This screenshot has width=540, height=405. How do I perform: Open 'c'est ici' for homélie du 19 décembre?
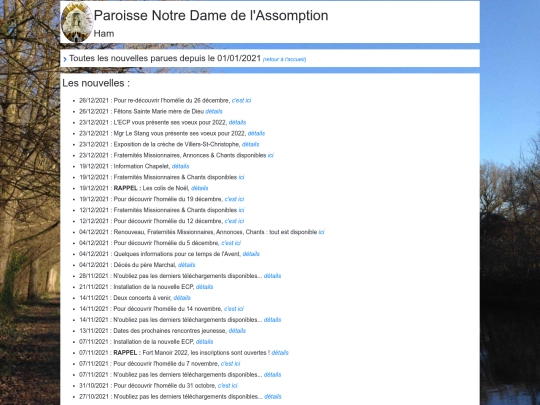coord(234,199)
